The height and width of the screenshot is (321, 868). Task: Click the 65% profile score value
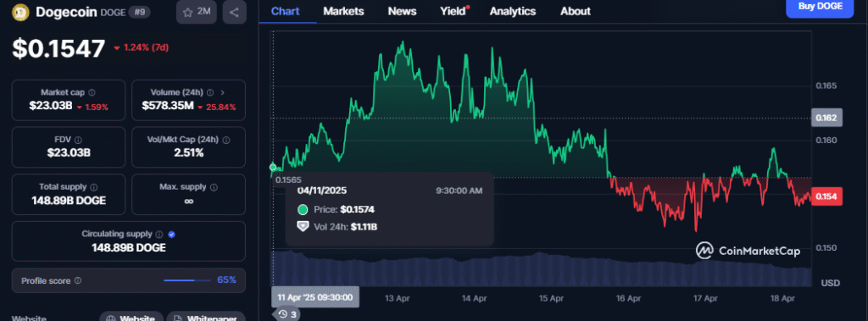point(226,280)
